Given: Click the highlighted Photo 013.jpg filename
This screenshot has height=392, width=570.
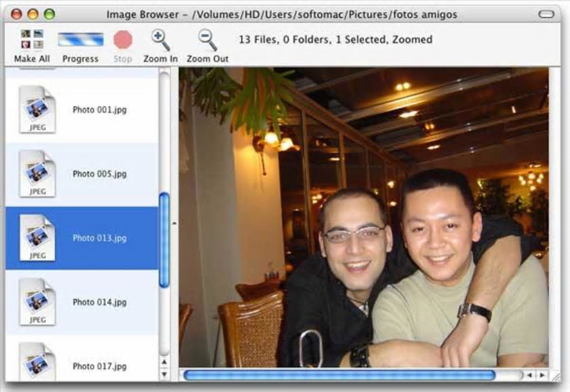Looking at the screenshot, I should pos(99,238).
